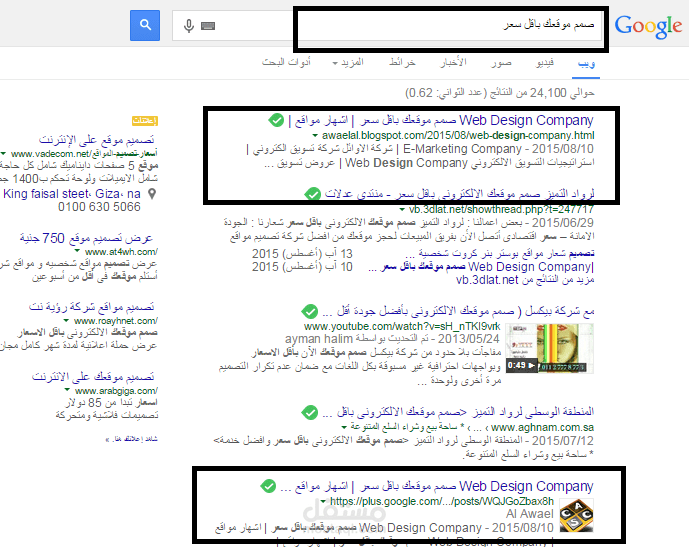The width and height of the screenshot is (689, 547).
Task: Expand arrow next to www.aghnam.com.sa URL
Action: [344, 427]
